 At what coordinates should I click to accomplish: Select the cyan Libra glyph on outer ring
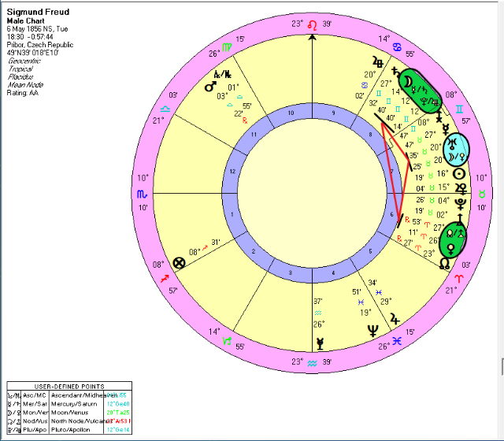coord(165,109)
